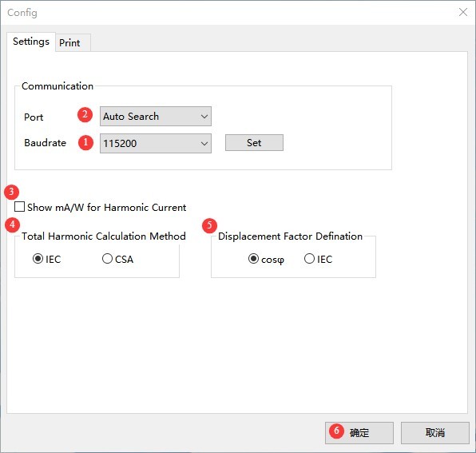Click the Config title bar text
This screenshot has height=453, width=476.
22,13
